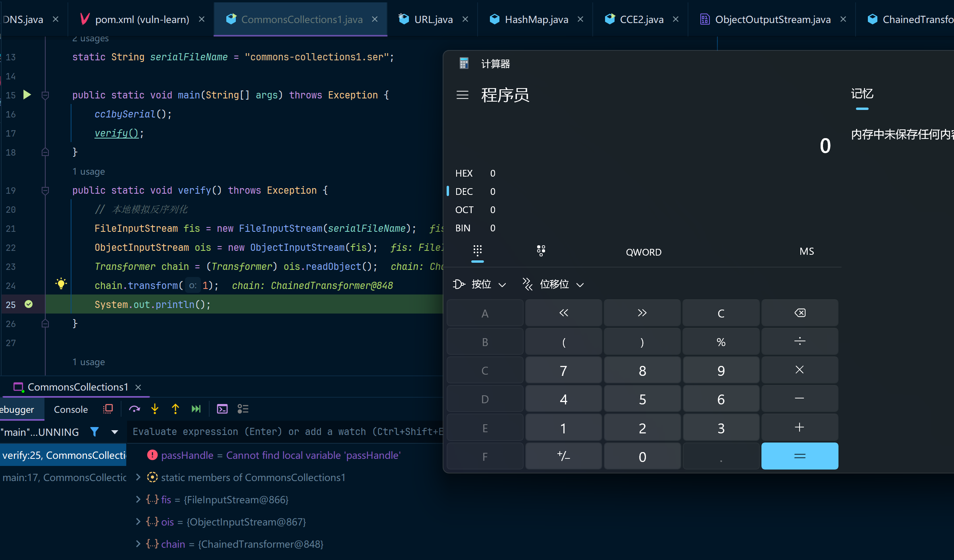The height and width of the screenshot is (560, 954).
Task: Click the calculator multiply key
Action: (800, 370)
